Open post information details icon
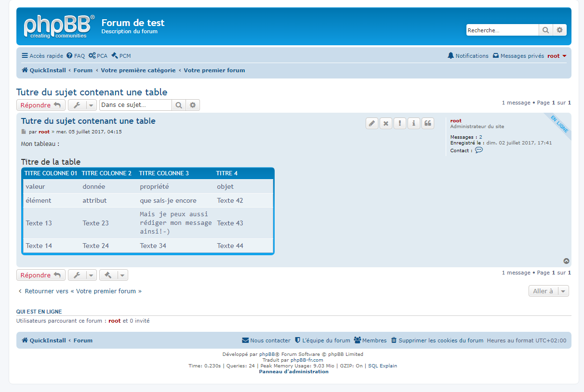 (x=413, y=123)
